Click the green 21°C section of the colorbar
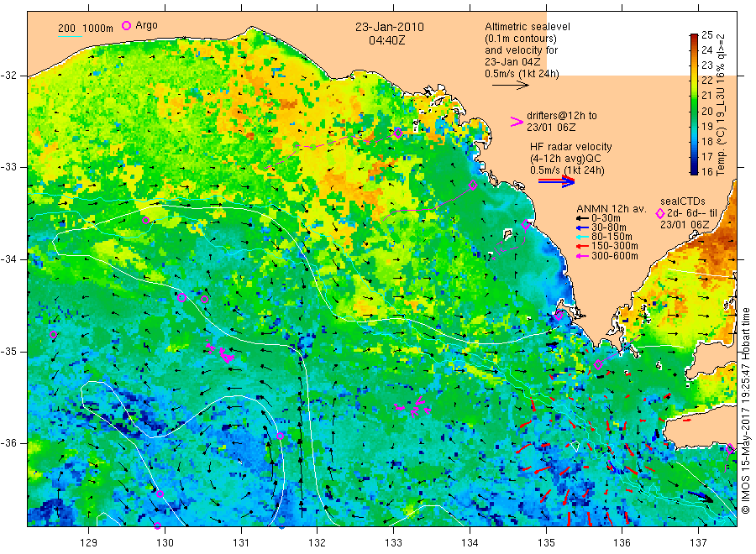The image size is (756, 554). [694, 96]
